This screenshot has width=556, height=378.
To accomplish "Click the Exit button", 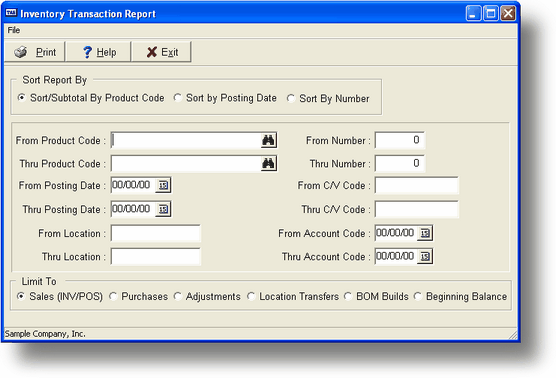I will [162, 52].
